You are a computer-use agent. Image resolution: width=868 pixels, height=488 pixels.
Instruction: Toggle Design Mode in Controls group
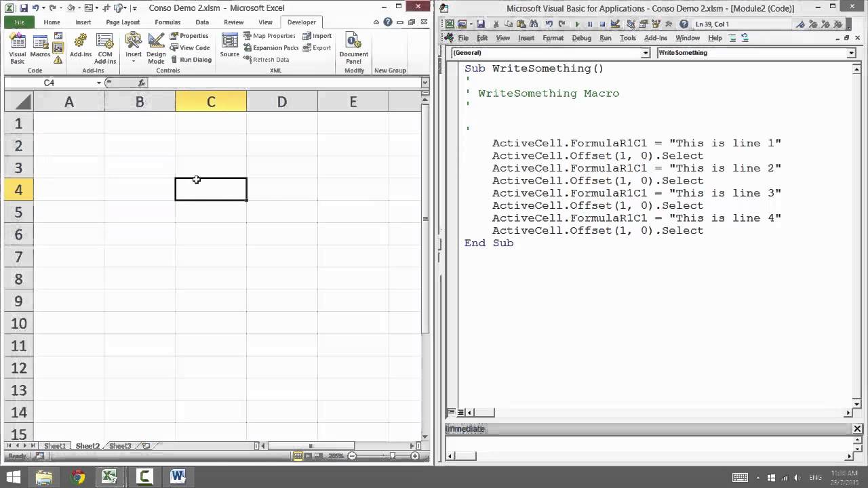click(156, 48)
